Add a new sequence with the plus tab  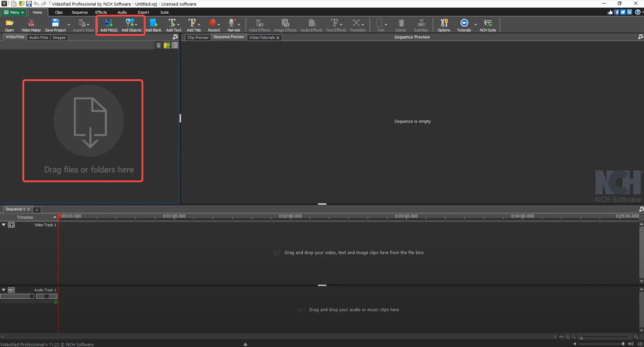(37, 210)
